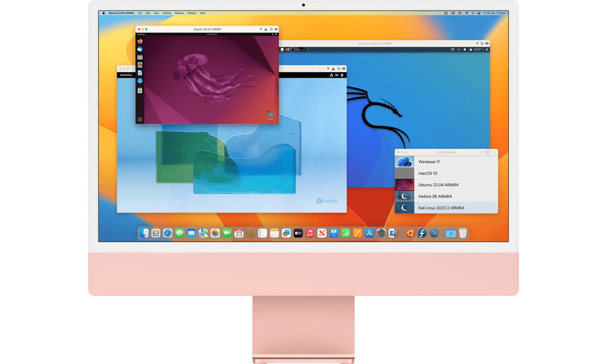Open the Home folder on Ubuntu's desktop
The width and height of the screenshot is (607, 364).
(x=270, y=115)
